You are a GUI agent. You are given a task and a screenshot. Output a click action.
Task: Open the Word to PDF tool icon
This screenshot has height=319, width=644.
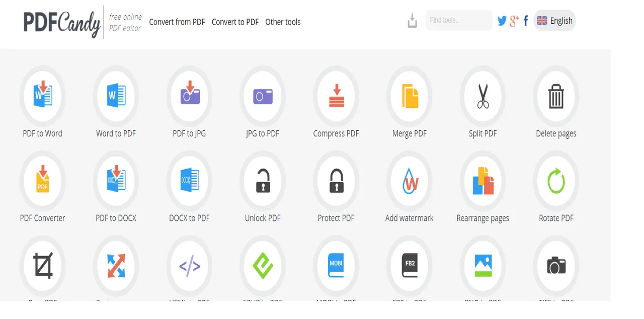tap(116, 96)
